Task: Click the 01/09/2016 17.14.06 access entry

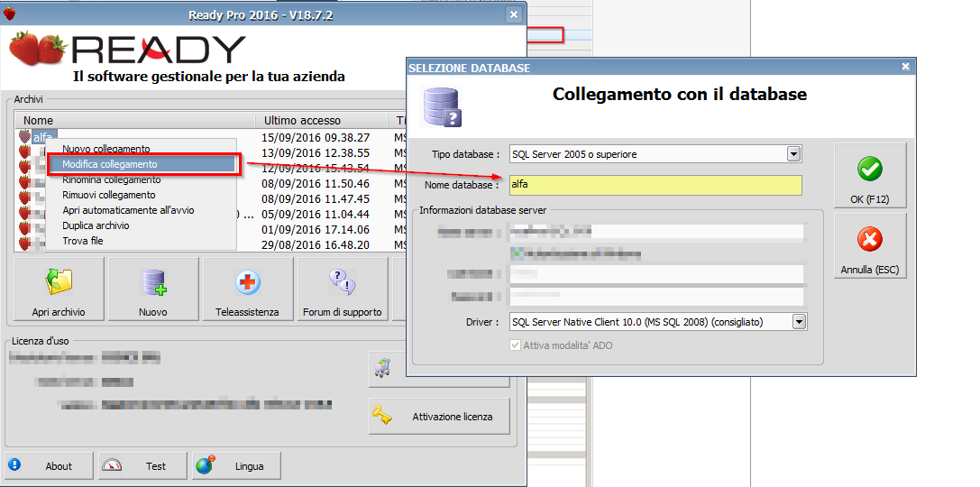Action: tap(316, 229)
